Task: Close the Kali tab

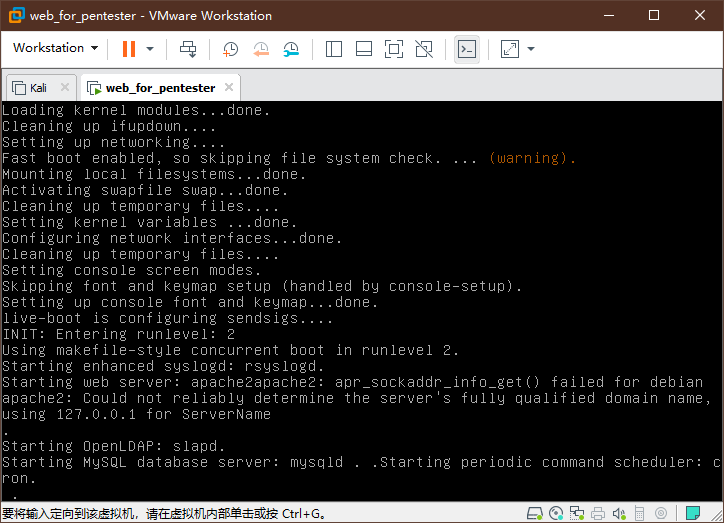Action: click(x=65, y=87)
